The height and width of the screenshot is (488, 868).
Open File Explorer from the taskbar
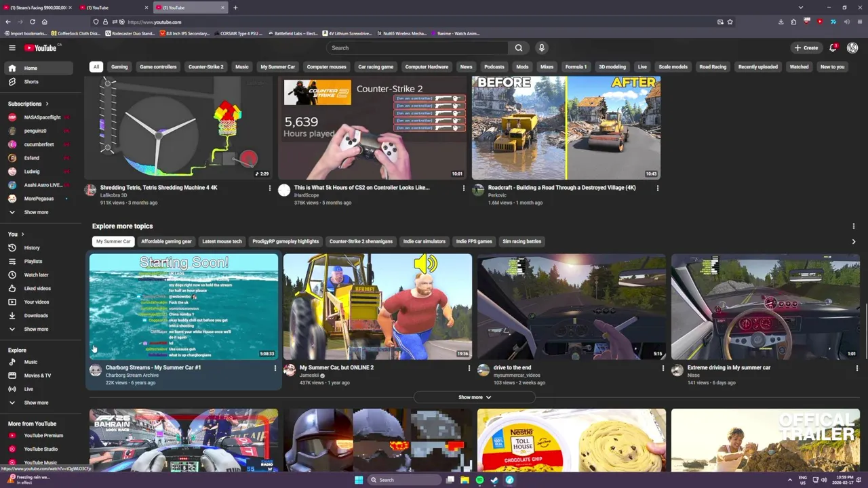click(x=465, y=480)
